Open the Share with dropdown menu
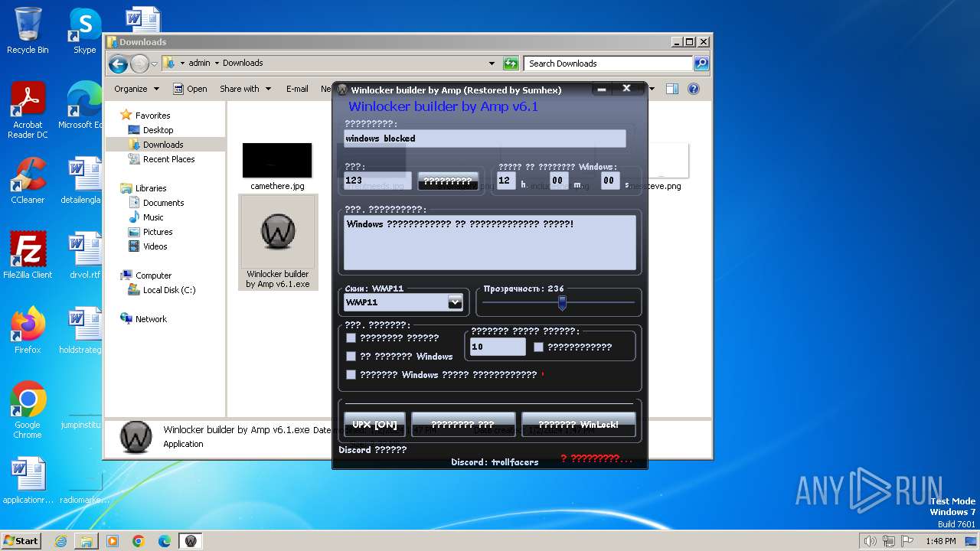This screenshot has height=551, width=980. [245, 89]
